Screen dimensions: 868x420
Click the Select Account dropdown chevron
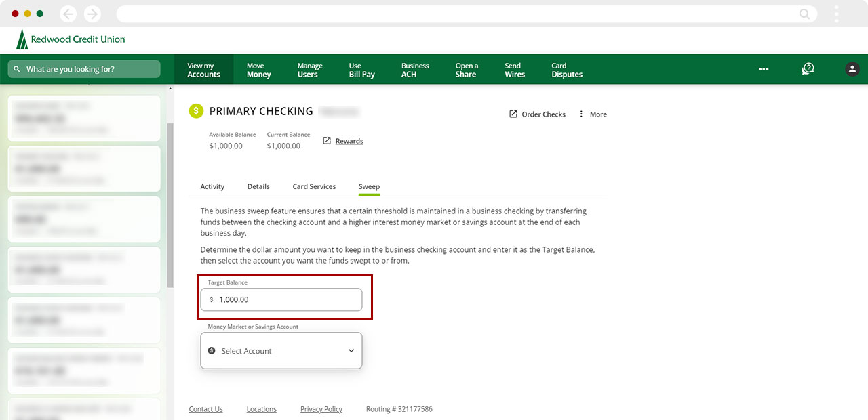(351, 351)
